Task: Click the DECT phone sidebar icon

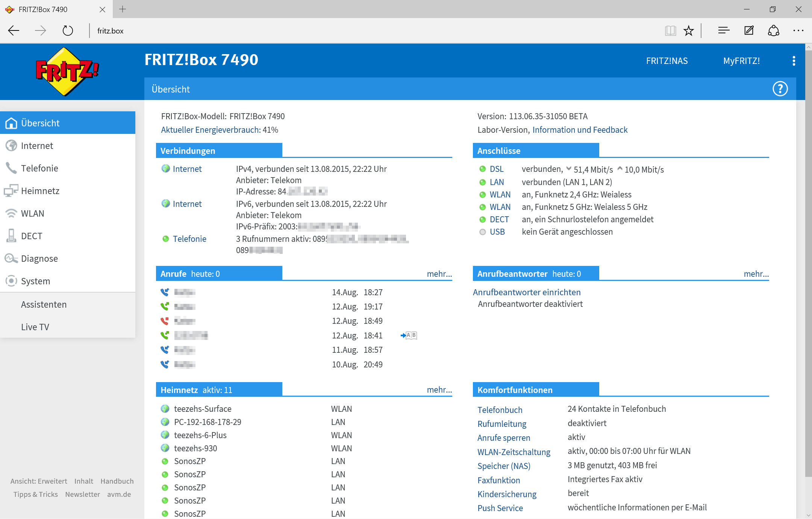Action: click(11, 236)
